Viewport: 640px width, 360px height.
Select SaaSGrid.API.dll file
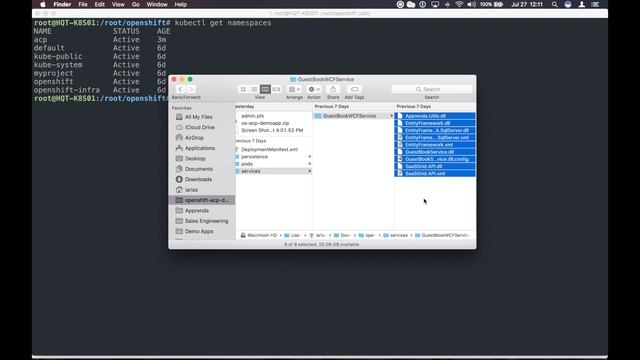pos(435,166)
